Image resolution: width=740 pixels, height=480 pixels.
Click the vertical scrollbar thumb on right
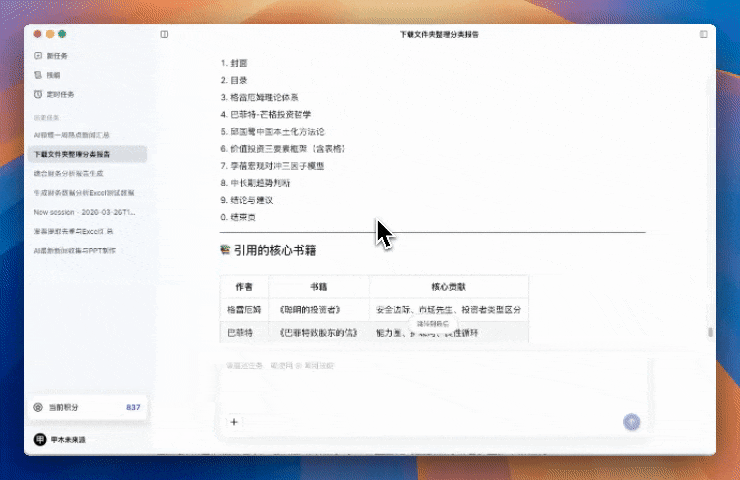tap(710, 332)
